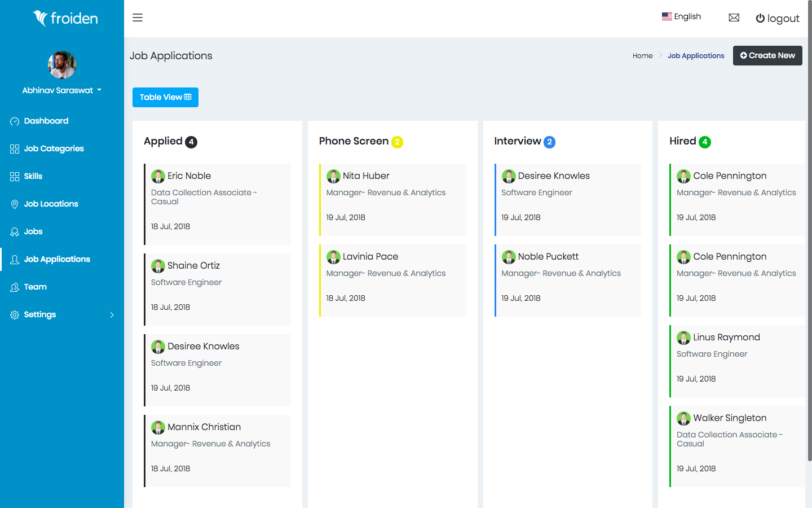Click the Dashboard gauge icon in the sidebar
The width and height of the screenshot is (812, 508).
click(15, 121)
